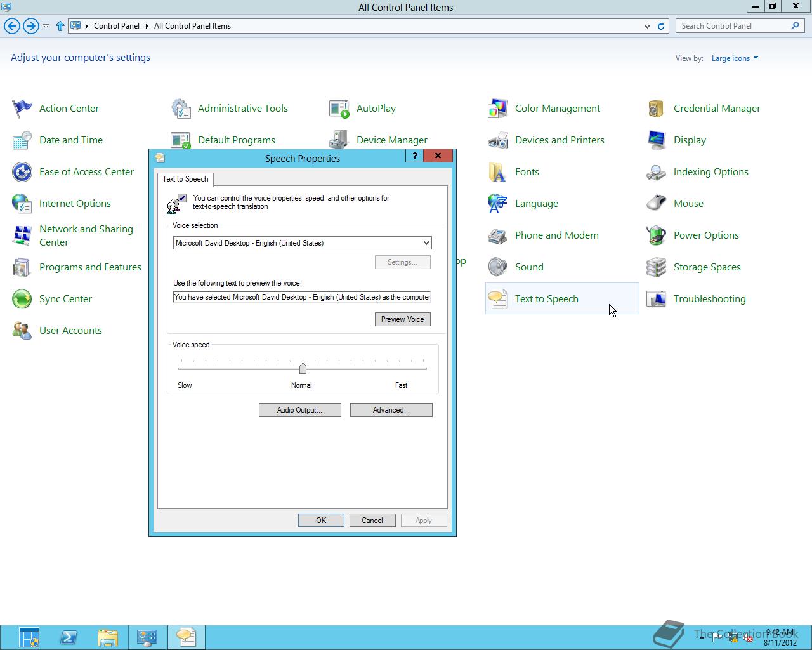Open the AutoPlay icon
The width and height of the screenshot is (812, 650).
[339, 109]
